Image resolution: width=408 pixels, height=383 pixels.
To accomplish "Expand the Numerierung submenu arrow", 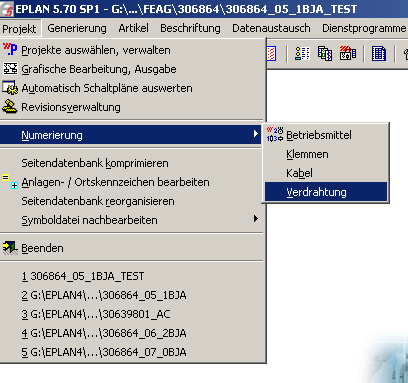I will pos(256,134).
